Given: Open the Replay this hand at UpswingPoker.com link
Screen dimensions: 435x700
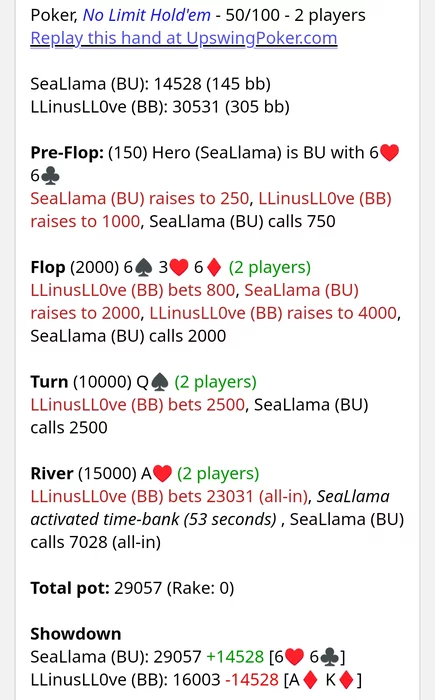Looking at the screenshot, I should pos(184,38).
